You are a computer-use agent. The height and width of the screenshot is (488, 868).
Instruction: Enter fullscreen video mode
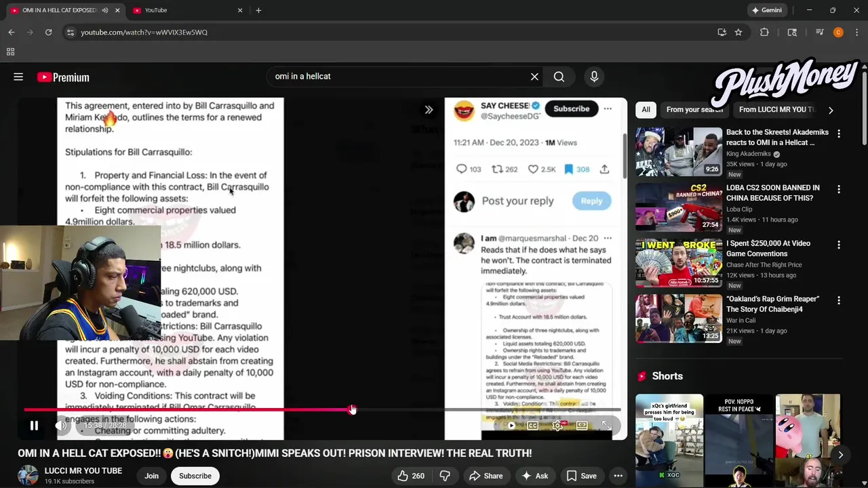(x=606, y=426)
